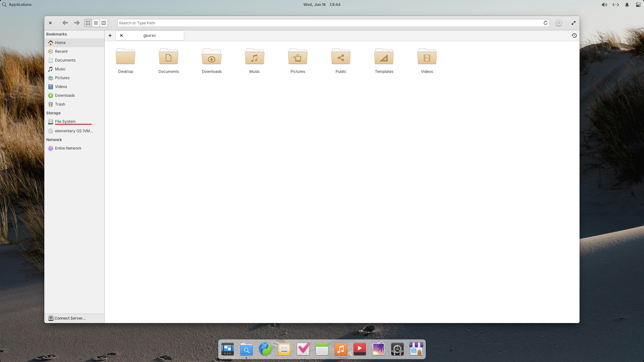This screenshot has width=644, height=362.
Task: Open File System storage entry
Action: (x=74, y=122)
